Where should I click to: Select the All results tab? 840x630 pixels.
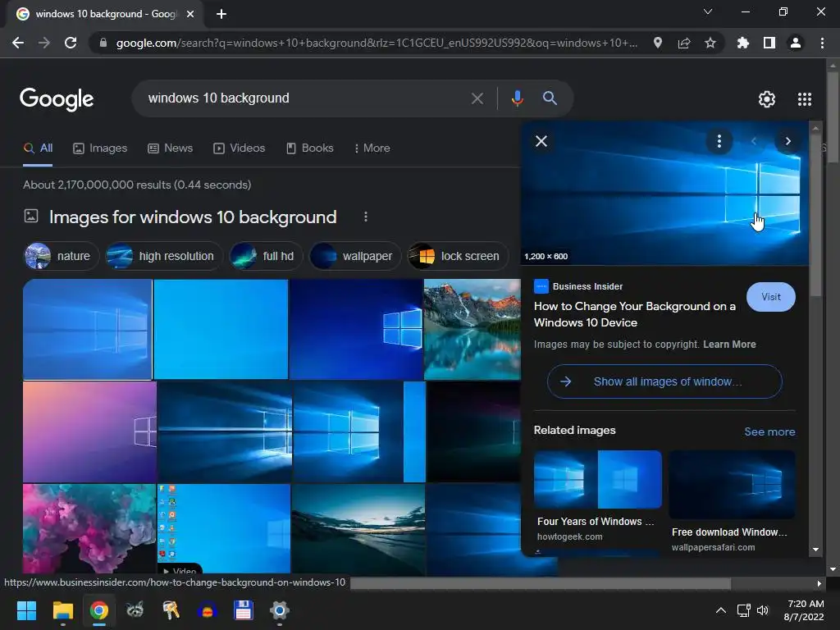pos(38,148)
